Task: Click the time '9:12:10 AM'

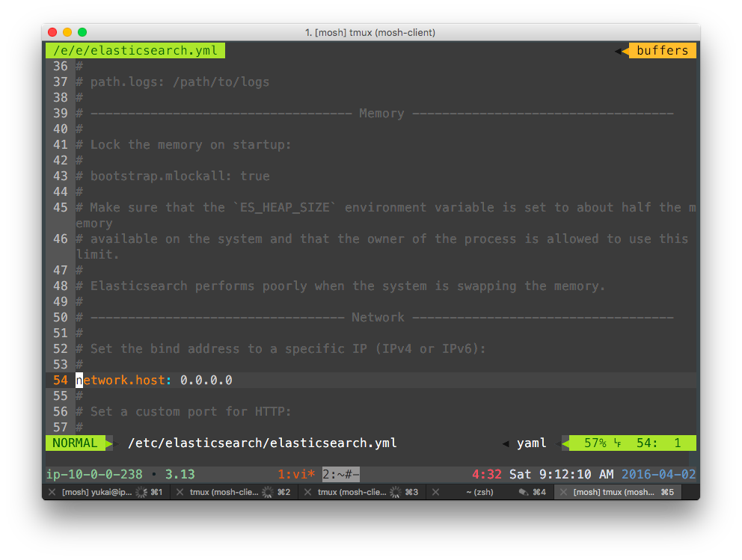Action: tap(577, 474)
